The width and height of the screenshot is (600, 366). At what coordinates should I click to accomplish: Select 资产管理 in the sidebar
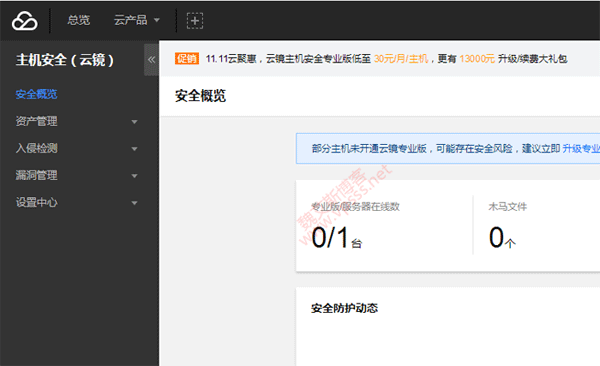[36, 121]
